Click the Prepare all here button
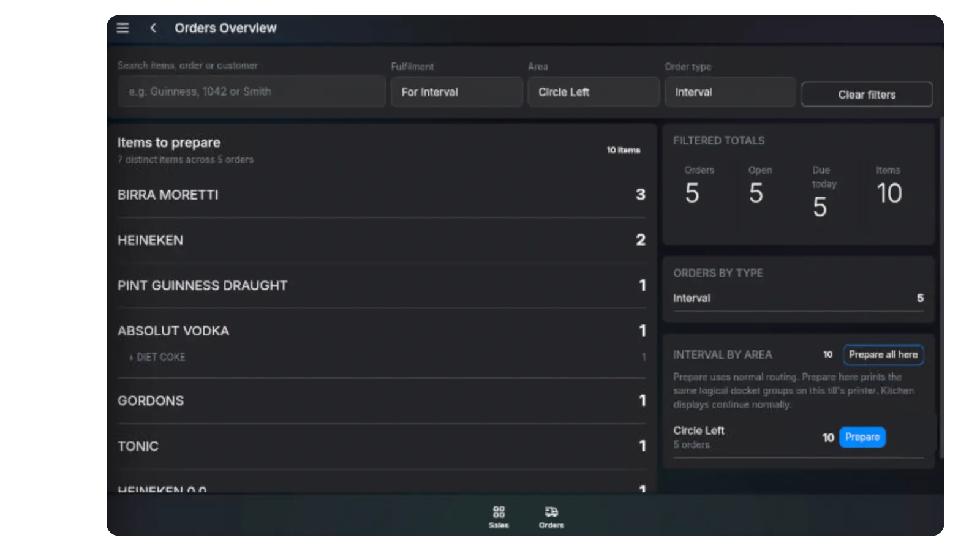980x551 pixels. tap(883, 354)
